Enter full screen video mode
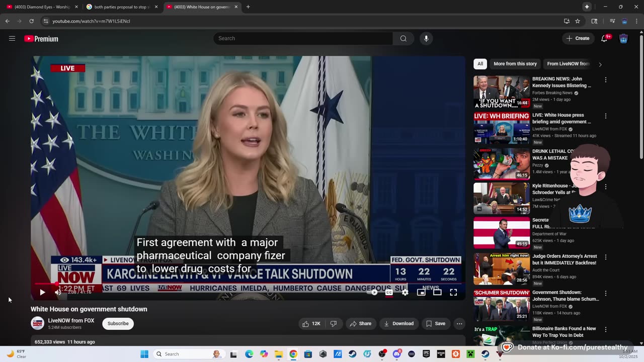The height and width of the screenshot is (362, 644). [453, 292]
